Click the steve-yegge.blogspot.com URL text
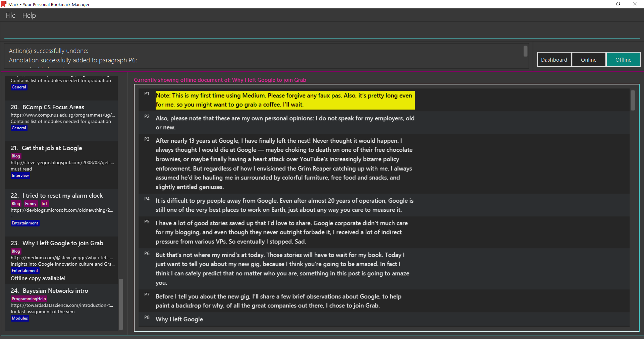 click(x=62, y=163)
